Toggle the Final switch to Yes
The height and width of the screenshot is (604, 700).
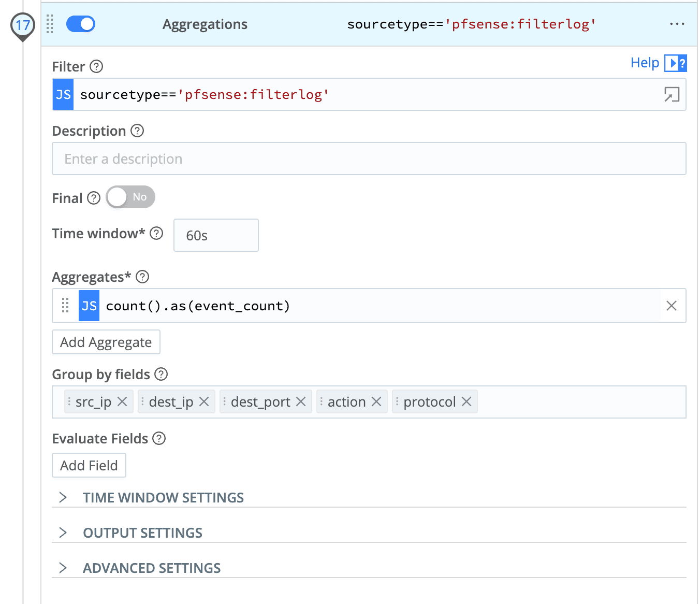pos(130,197)
